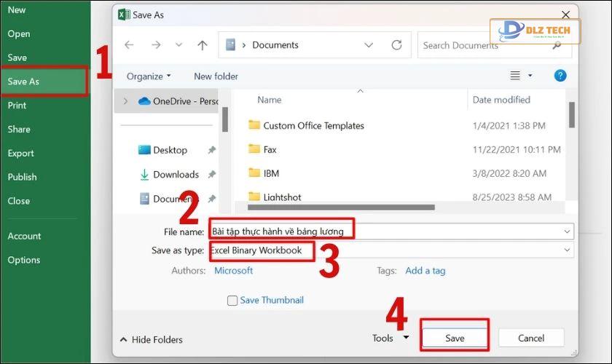Select New in the Excel backstage menu

click(x=17, y=9)
